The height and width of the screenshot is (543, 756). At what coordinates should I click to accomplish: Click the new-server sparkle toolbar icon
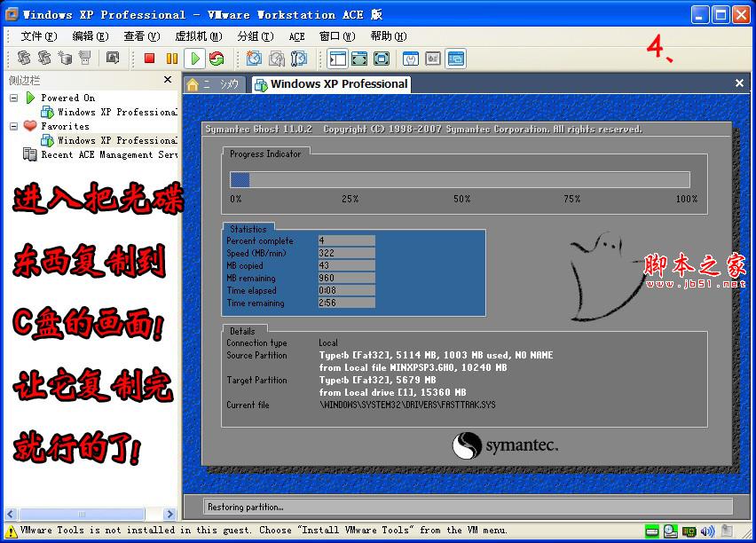(x=65, y=58)
